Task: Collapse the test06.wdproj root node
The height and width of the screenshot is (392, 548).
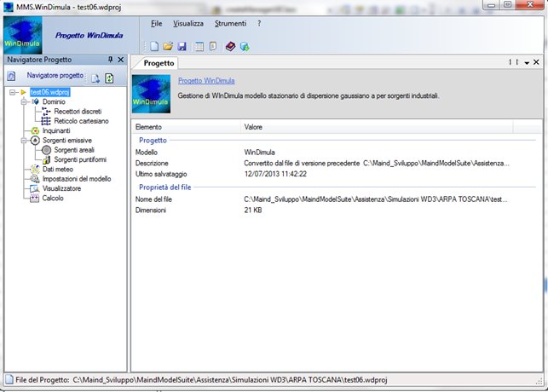Action: 13,92
